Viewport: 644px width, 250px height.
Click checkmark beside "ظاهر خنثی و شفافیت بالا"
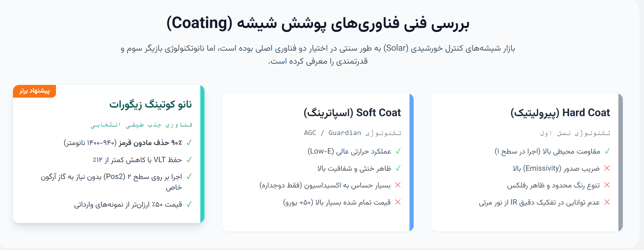point(398,168)
